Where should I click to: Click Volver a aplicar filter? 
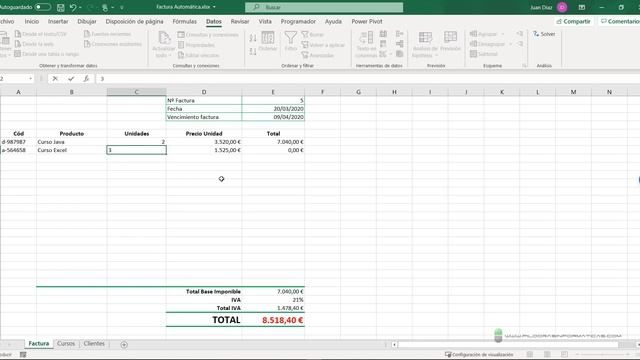point(323,45)
